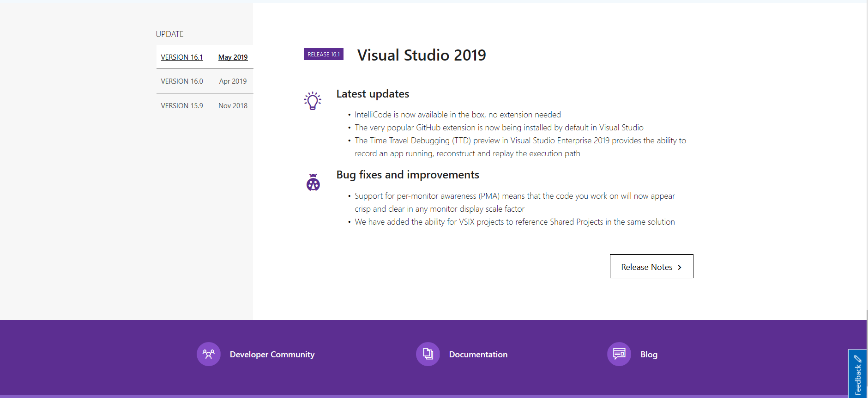Click the Blog chat icon

click(x=619, y=354)
